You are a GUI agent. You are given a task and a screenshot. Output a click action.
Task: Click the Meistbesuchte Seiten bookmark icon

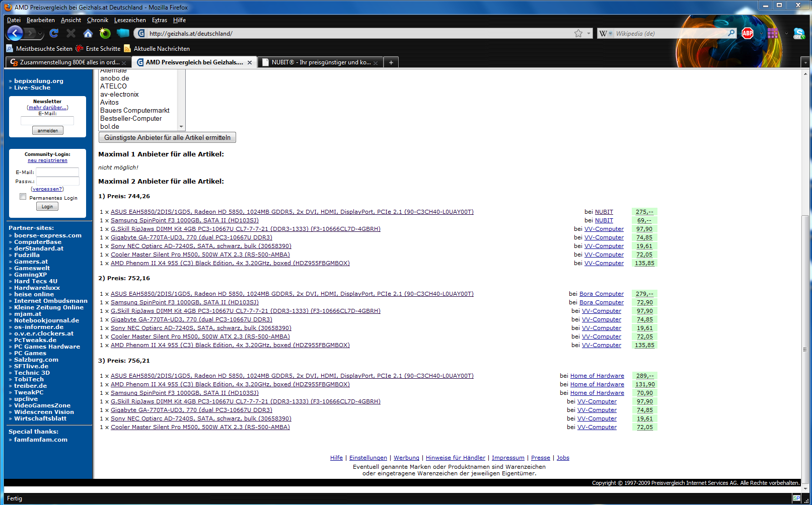pyautogui.click(x=10, y=48)
